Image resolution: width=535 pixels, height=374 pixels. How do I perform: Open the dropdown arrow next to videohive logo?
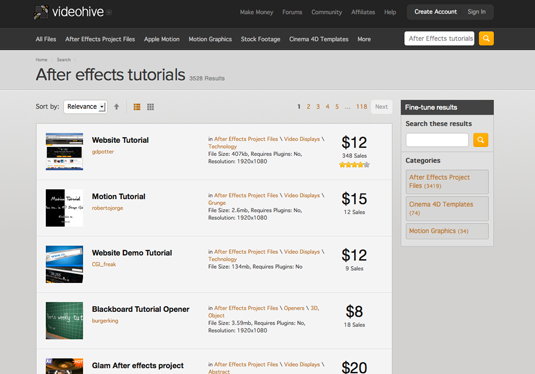click(109, 12)
